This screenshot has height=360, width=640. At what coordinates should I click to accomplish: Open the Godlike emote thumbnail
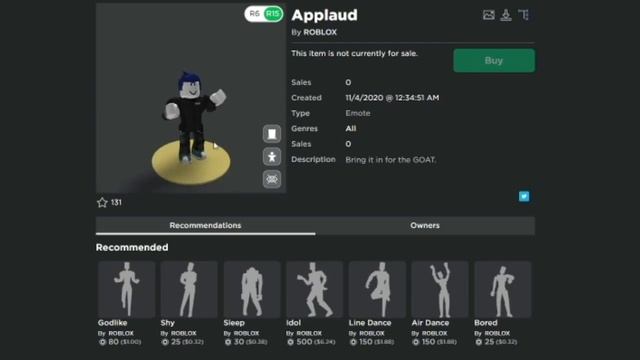point(127,289)
